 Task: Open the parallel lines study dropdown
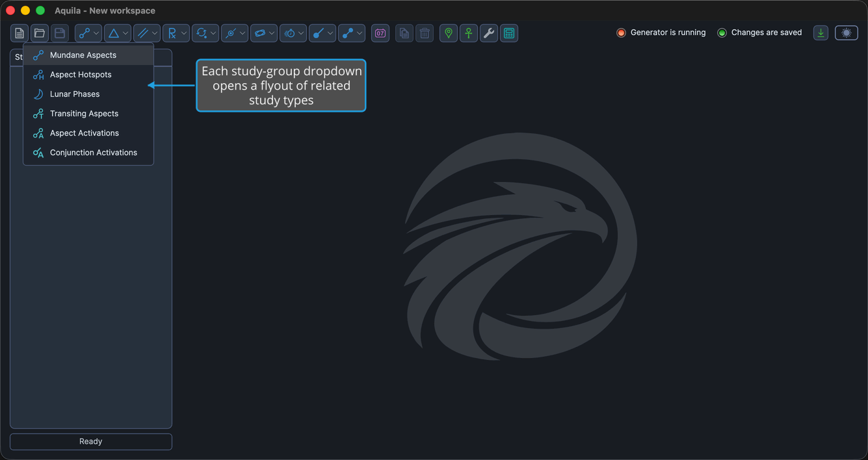147,33
